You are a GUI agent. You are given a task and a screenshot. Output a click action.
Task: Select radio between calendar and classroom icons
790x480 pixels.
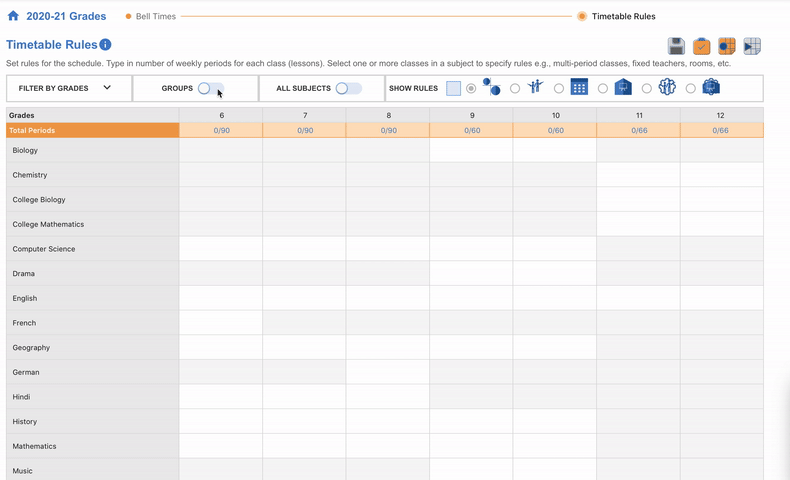tap(603, 89)
